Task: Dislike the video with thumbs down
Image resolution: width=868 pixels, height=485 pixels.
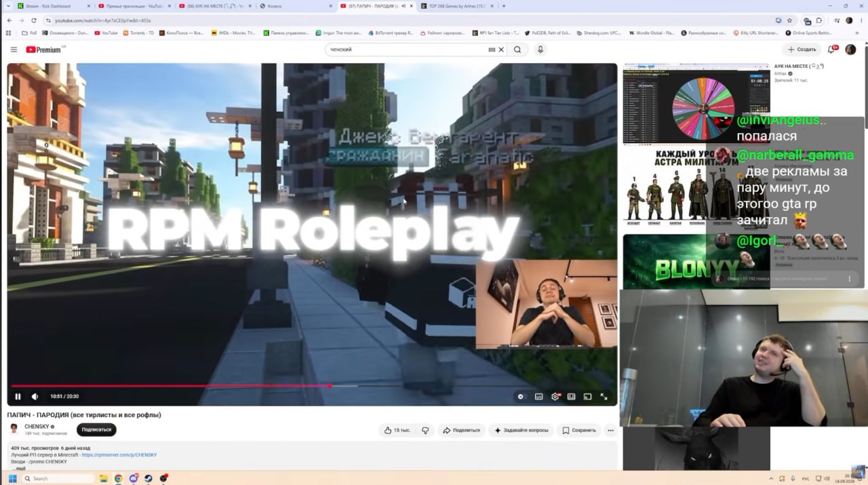Action: click(x=425, y=430)
